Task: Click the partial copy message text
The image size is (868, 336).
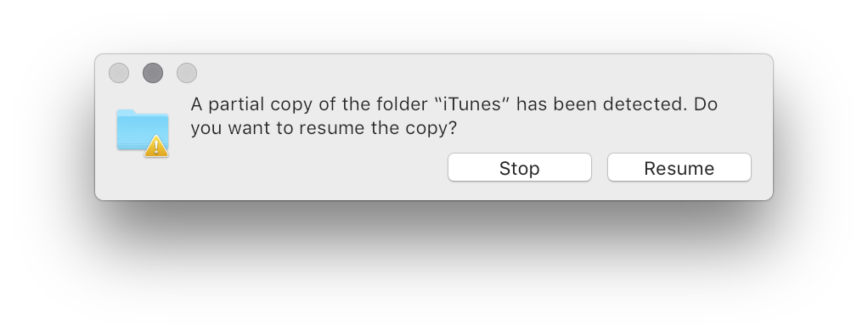Action: 454,116
